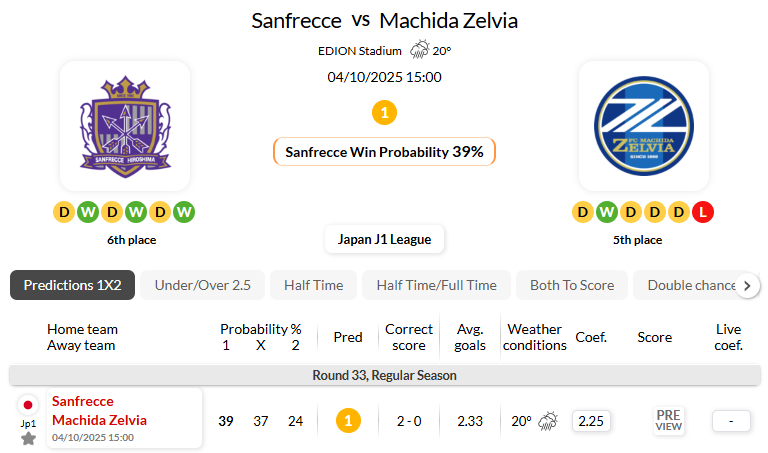Click the Japan J1 League button
The height and width of the screenshot is (453, 768).
coord(384,240)
